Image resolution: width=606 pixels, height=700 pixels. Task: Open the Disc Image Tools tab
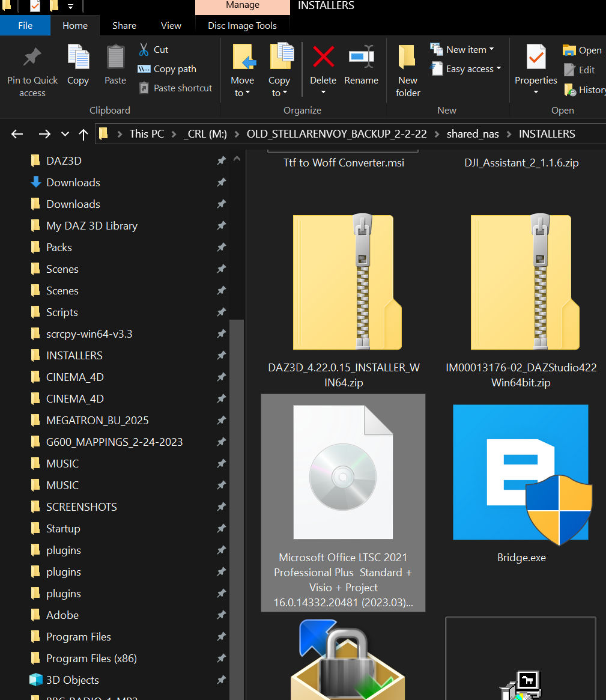[x=242, y=25]
